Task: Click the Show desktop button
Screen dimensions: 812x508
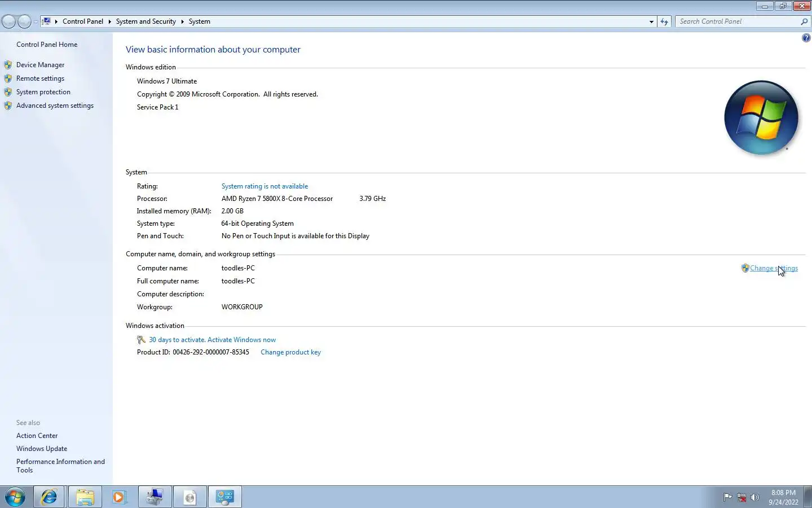Action: (807, 497)
